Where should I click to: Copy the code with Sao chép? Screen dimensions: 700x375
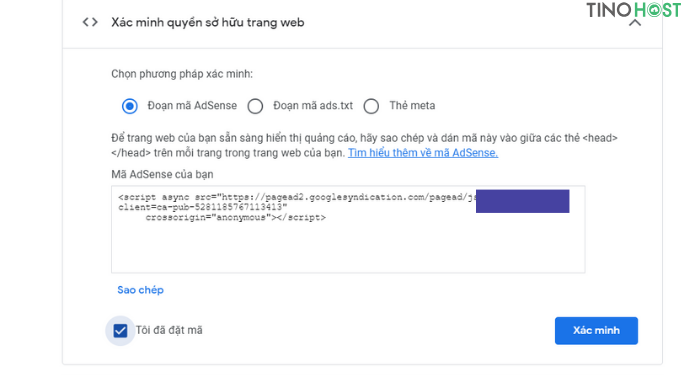(x=140, y=290)
